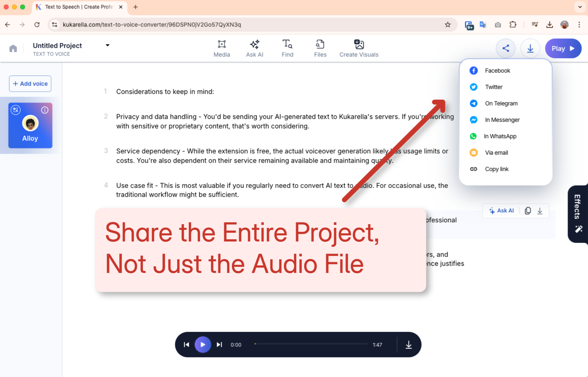Viewport: 588px width, 377px height.
Task: Open the Files tool
Action: tap(320, 49)
